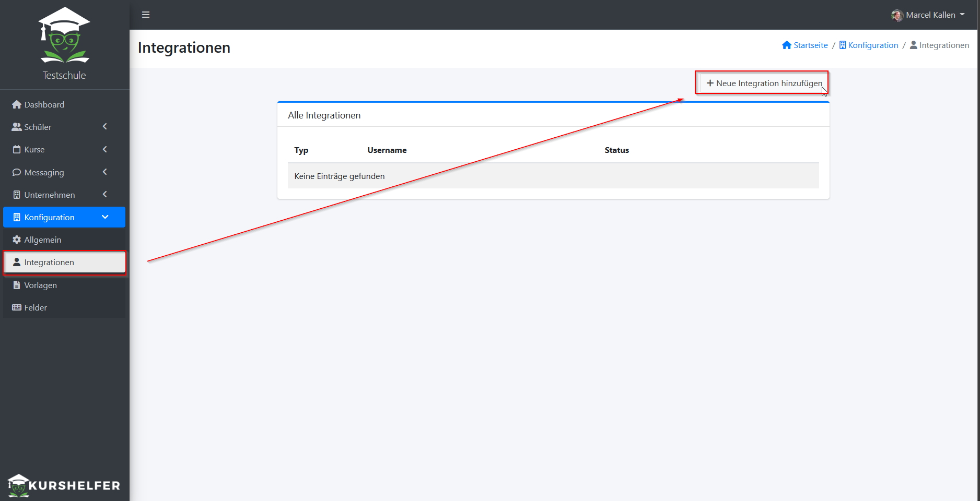Expand the Messaging submenu chevron
Viewport: 980px width, 501px height.
coord(105,172)
